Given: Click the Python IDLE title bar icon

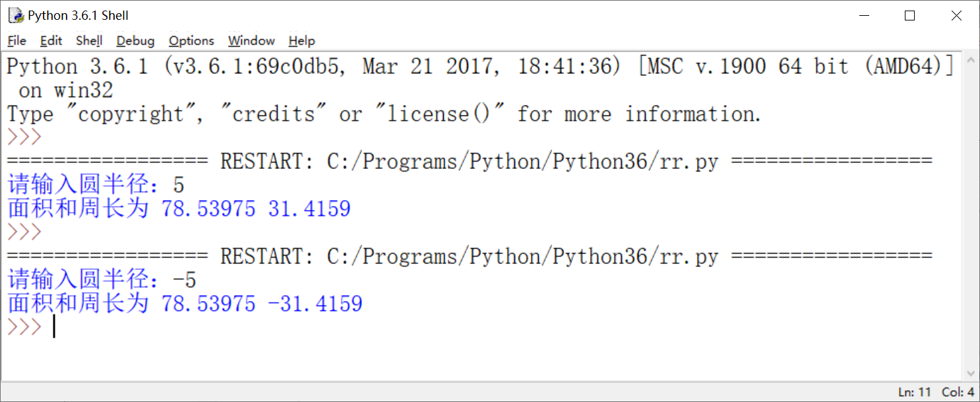Looking at the screenshot, I should pos(16,15).
